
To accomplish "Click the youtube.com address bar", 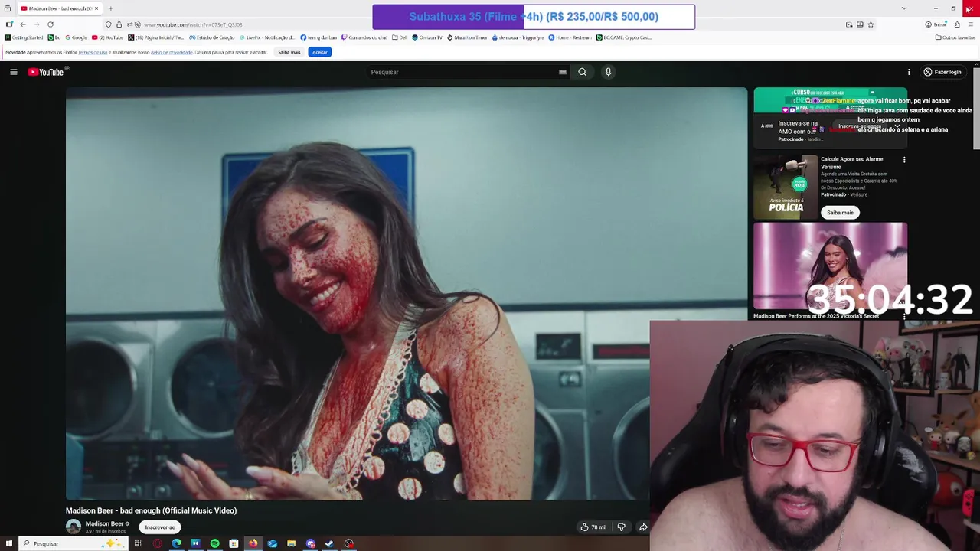I will pyautogui.click(x=490, y=24).
